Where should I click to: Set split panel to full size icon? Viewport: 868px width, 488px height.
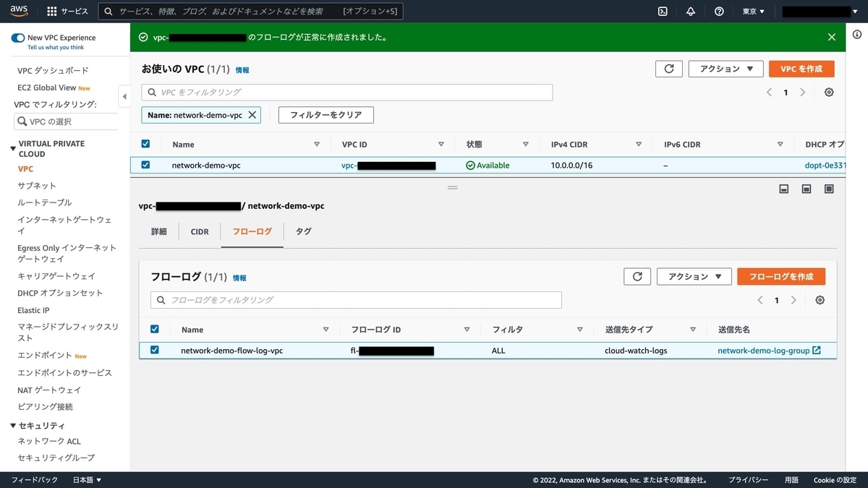tap(830, 189)
